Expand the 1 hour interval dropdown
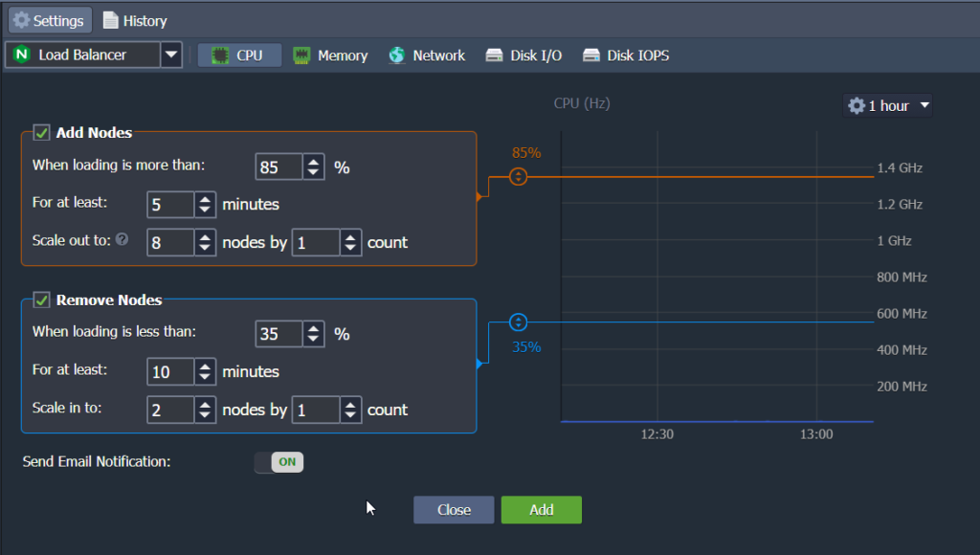The image size is (980, 555). click(925, 105)
